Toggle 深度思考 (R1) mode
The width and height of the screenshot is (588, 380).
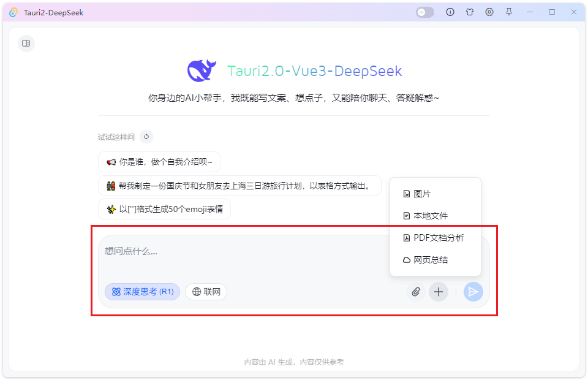143,292
